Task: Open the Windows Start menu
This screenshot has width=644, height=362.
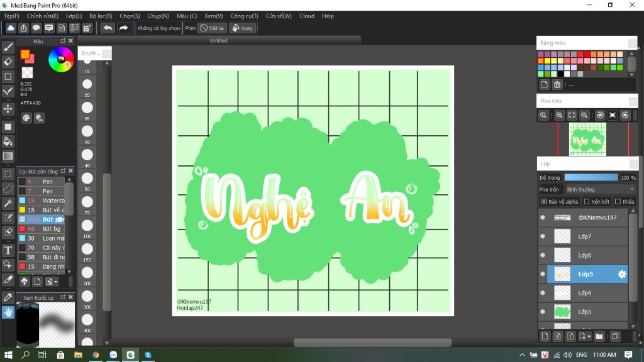Action: click(8, 354)
